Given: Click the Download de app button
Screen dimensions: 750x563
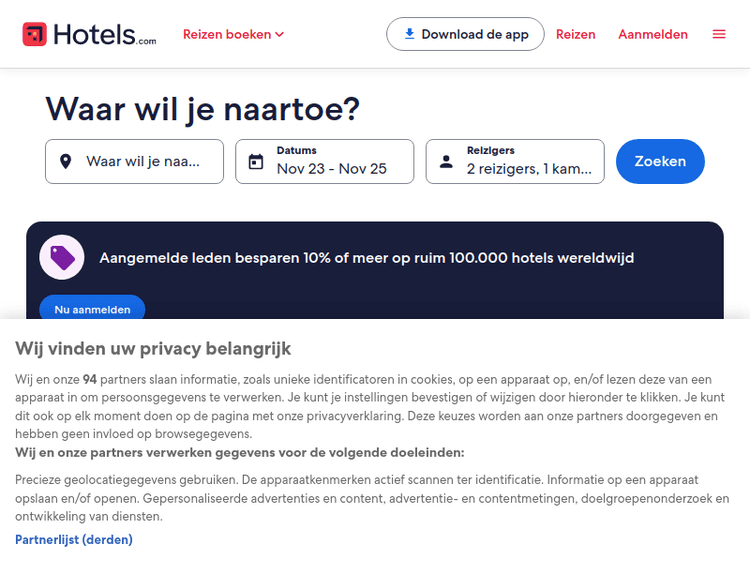Looking at the screenshot, I should pyautogui.click(x=466, y=34).
